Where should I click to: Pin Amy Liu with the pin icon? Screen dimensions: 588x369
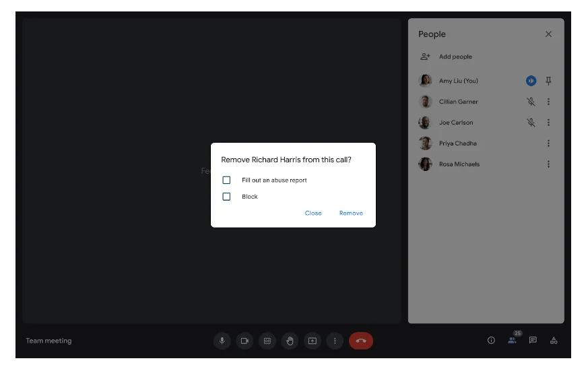548,81
